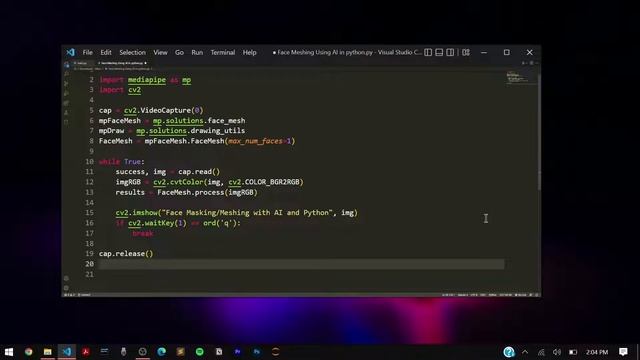Click line number 20 in the gutter

click(89, 264)
